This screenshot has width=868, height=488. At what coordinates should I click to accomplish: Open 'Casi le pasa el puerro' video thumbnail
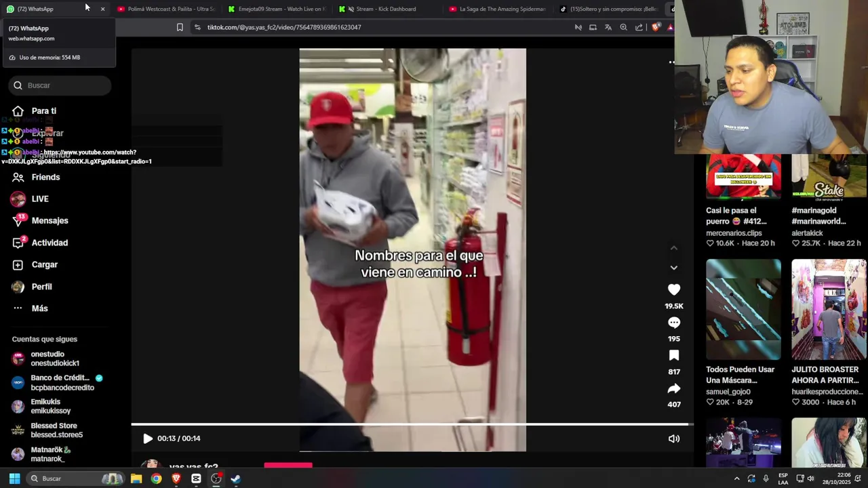pyautogui.click(x=743, y=176)
